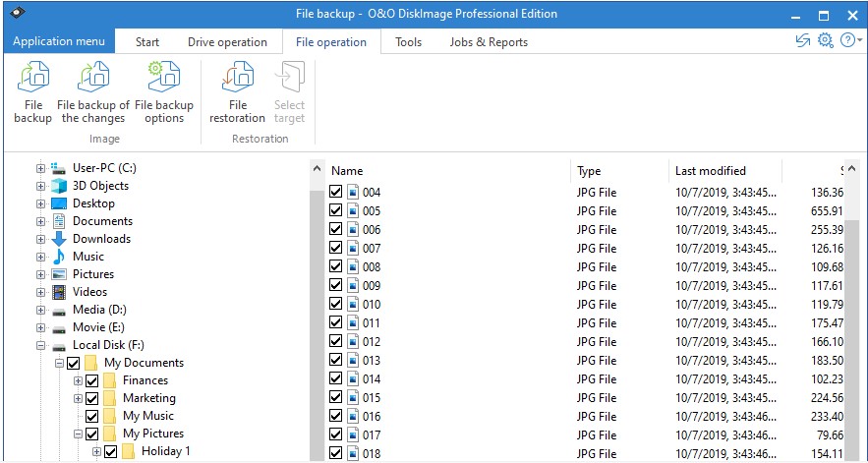The width and height of the screenshot is (868, 463).
Task: Select the Downloads arrow icon
Action: tap(59, 239)
